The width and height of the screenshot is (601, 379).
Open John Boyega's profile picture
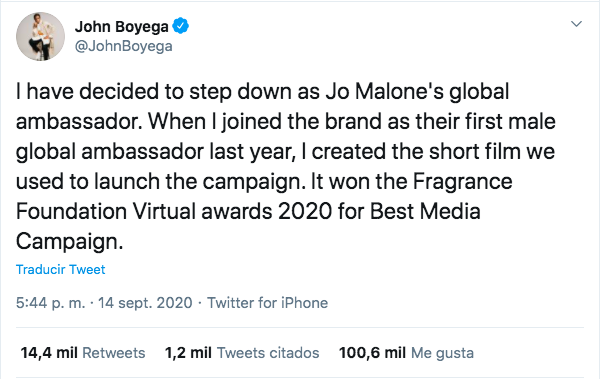coord(40,36)
